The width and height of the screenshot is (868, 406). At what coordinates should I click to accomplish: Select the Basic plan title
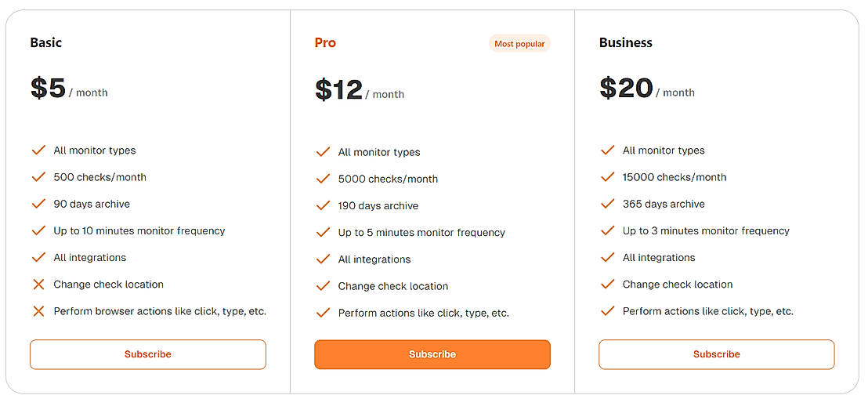(45, 43)
